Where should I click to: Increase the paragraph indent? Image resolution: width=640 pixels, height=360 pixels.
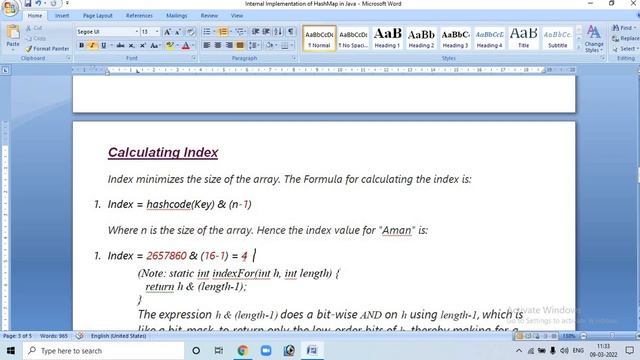click(x=266, y=31)
